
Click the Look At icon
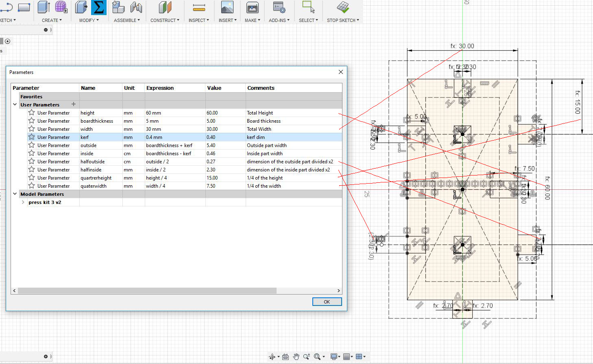pos(286,357)
